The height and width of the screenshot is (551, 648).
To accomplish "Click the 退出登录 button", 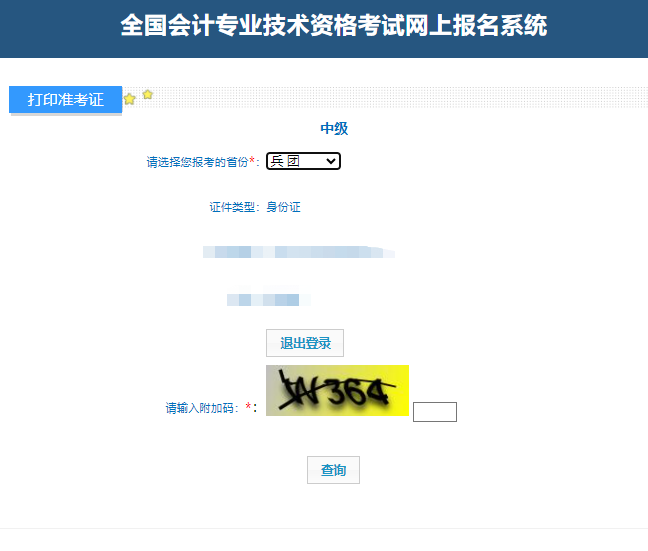I will [x=305, y=343].
